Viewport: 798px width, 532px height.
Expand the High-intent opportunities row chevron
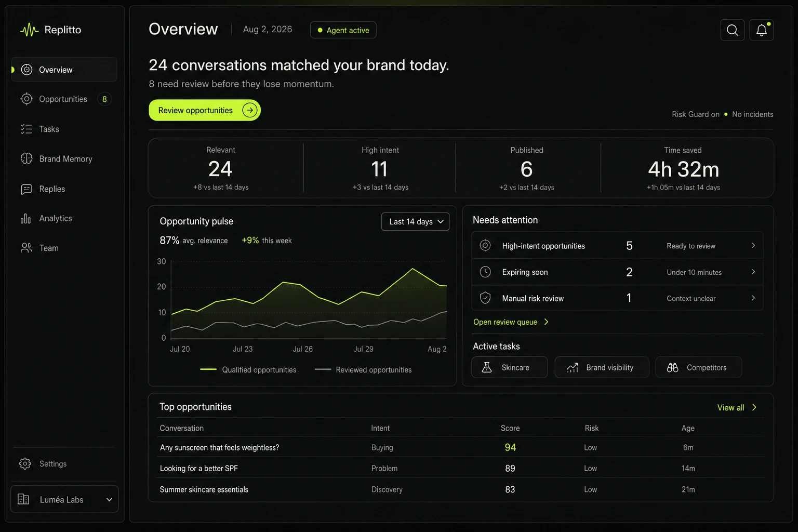[x=753, y=245]
